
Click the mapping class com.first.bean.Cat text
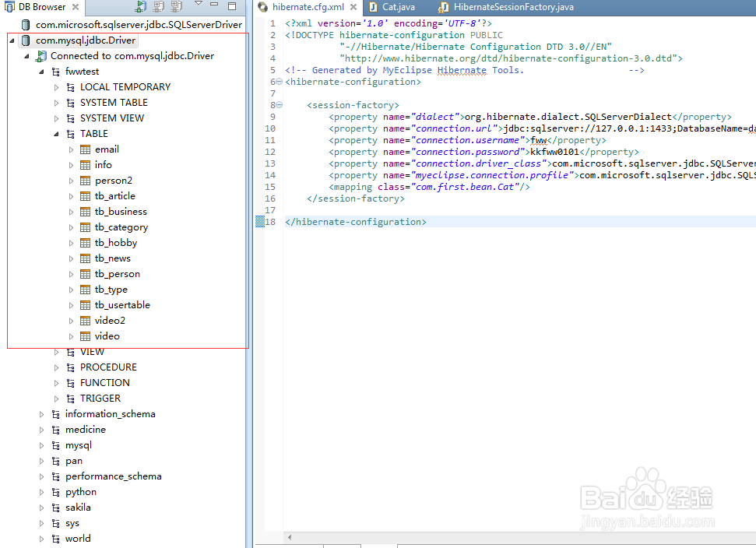pyautogui.click(x=466, y=187)
